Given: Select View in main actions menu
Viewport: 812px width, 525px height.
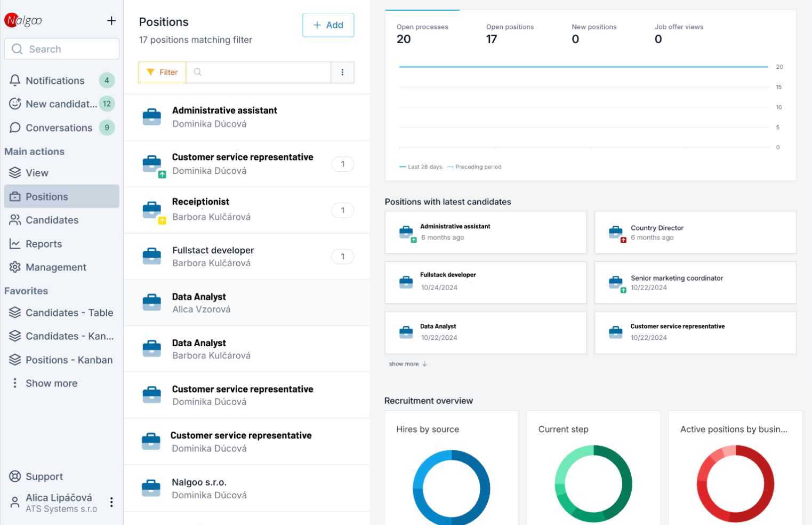Looking at the screenshot, I should (x=37, y=173).
